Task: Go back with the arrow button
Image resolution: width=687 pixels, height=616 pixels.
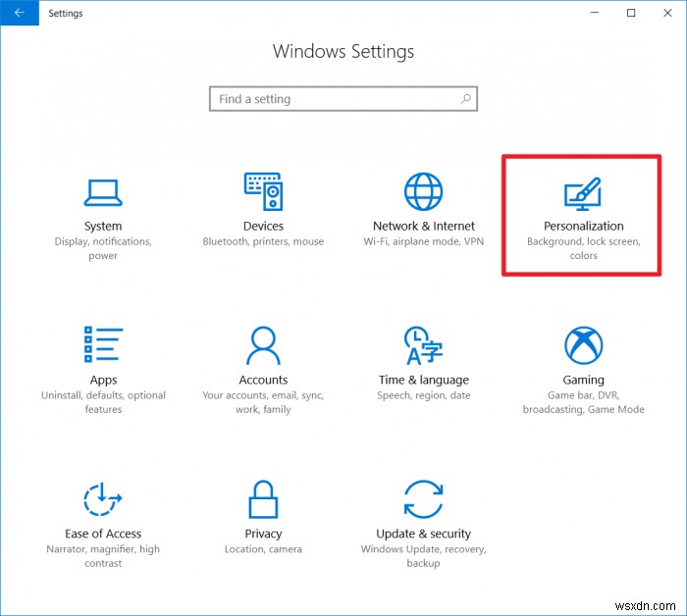Action: coord(20,13)
